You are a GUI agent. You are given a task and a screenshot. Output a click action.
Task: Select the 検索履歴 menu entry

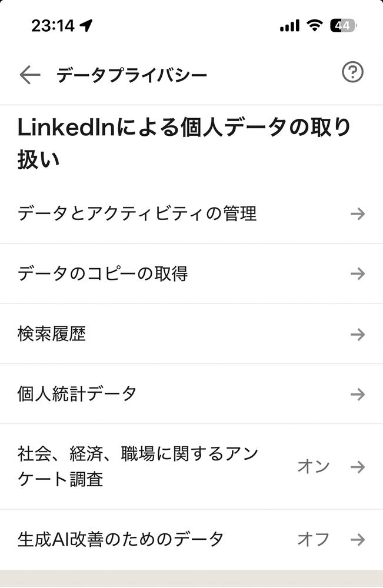(x=191, y=334)
